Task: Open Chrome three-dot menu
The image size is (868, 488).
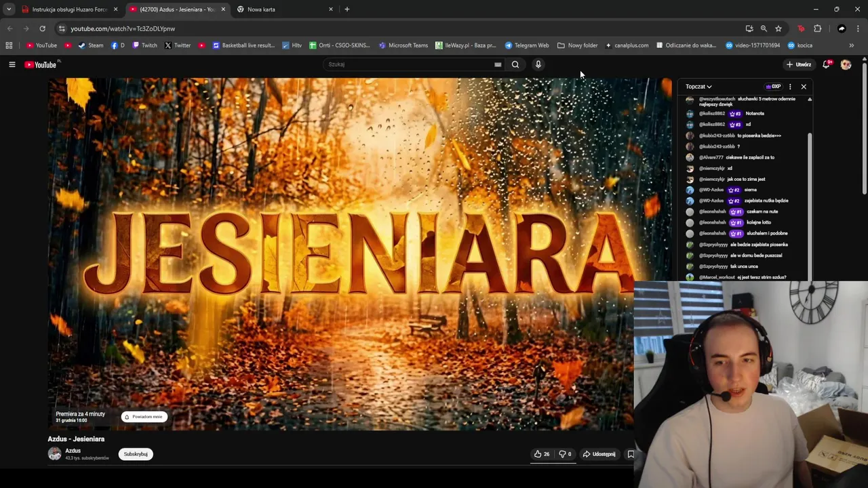Action: [858, 28]
